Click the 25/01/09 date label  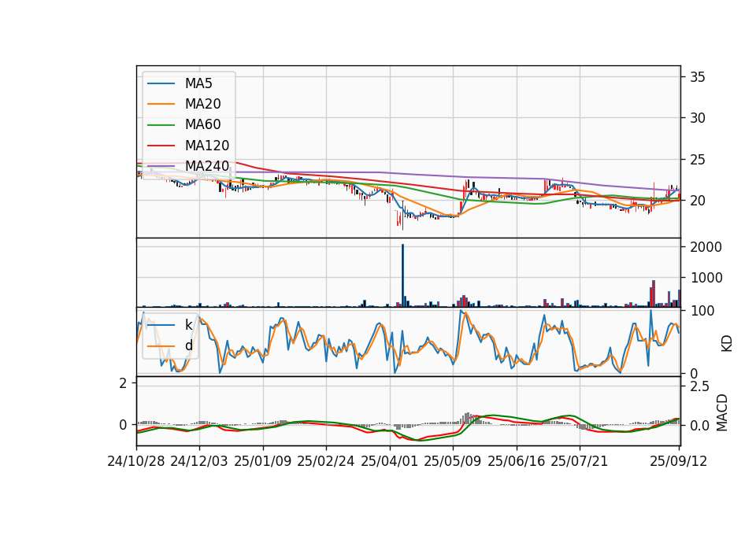263,461
